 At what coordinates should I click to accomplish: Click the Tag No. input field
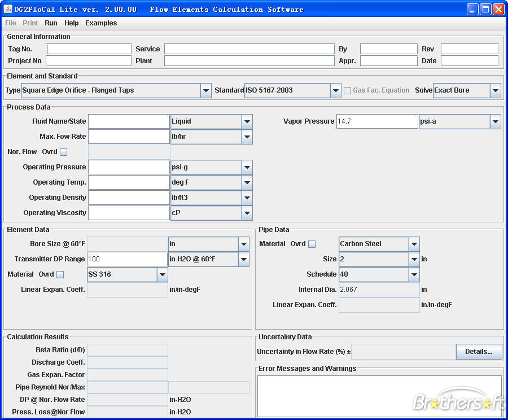click(89, 49)
